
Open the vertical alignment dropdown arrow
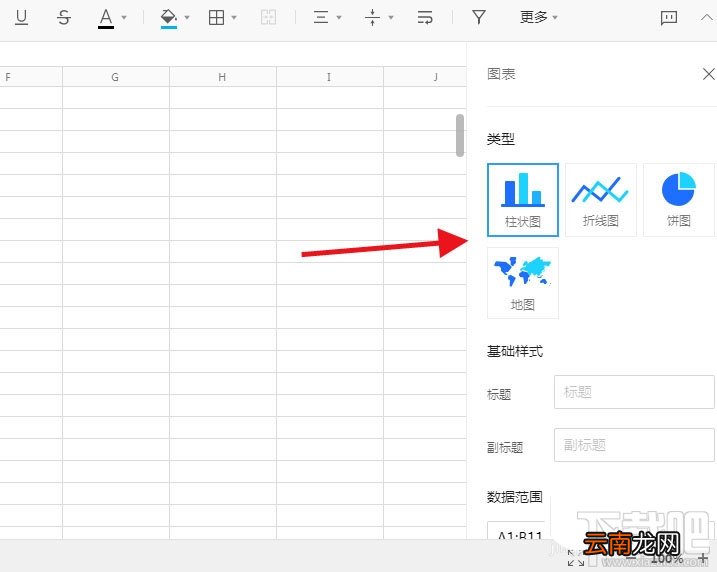[x=391, y=18]
